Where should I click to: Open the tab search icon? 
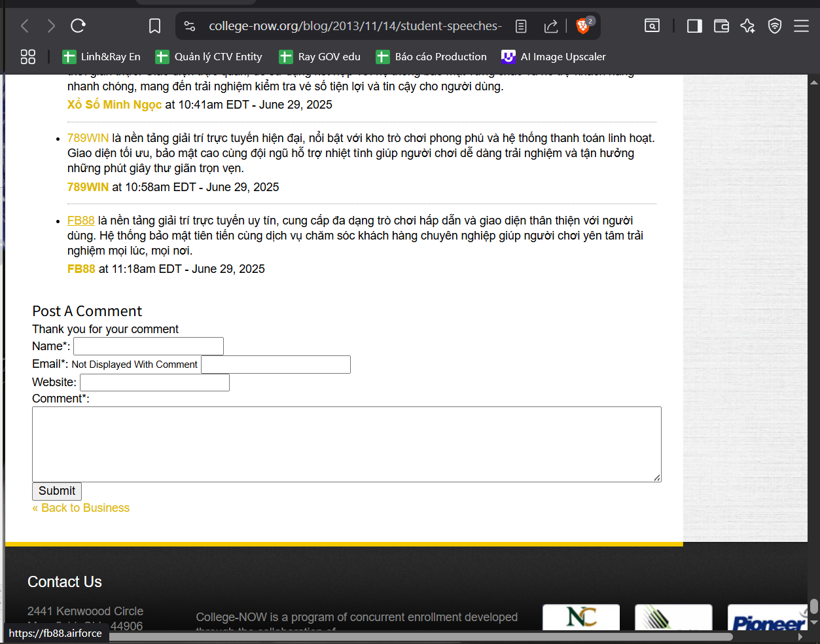point(652,26)
